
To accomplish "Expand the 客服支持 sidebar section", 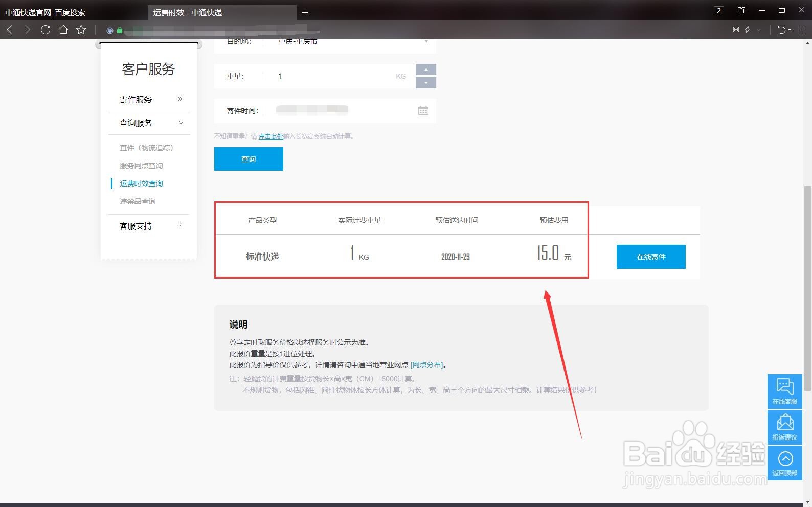I will click(149, 226).
